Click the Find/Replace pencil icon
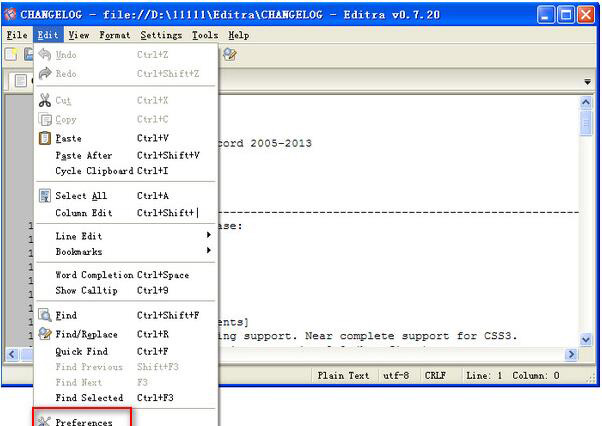The height and width of the screenshot is (426, 602). [45, 334]
